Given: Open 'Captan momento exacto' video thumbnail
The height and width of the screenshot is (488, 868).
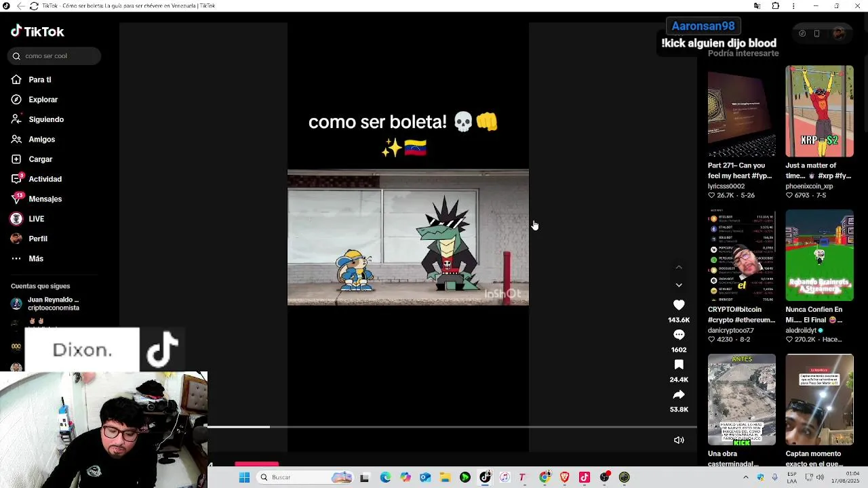Looking at the screenshot, I should [819, 399].
